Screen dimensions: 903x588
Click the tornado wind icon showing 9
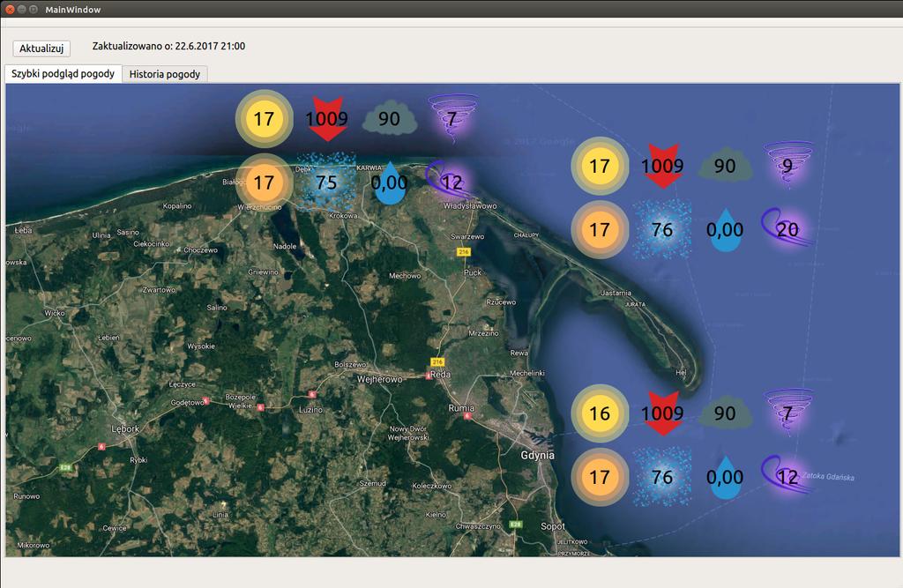click(787, 165)
